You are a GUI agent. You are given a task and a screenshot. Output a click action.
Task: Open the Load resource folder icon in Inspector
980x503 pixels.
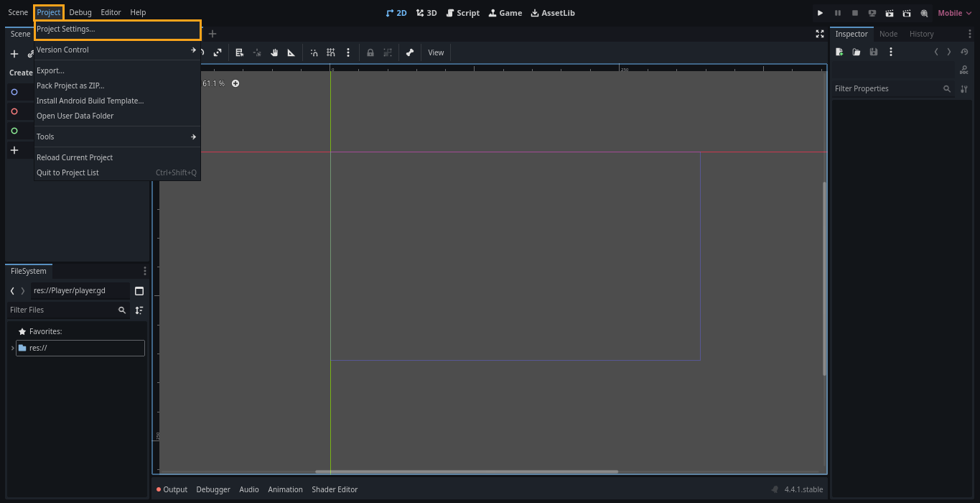coord(857,52)
